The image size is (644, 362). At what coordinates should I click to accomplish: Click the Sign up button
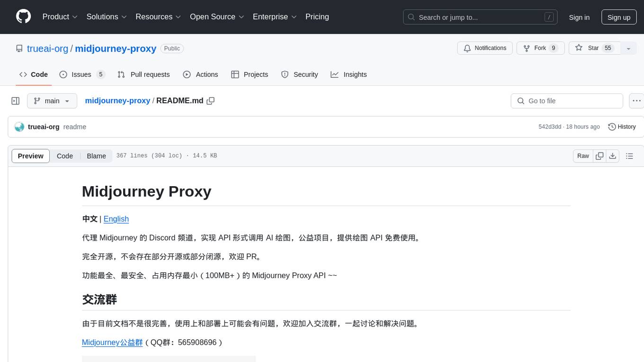[x=619, y=17]
